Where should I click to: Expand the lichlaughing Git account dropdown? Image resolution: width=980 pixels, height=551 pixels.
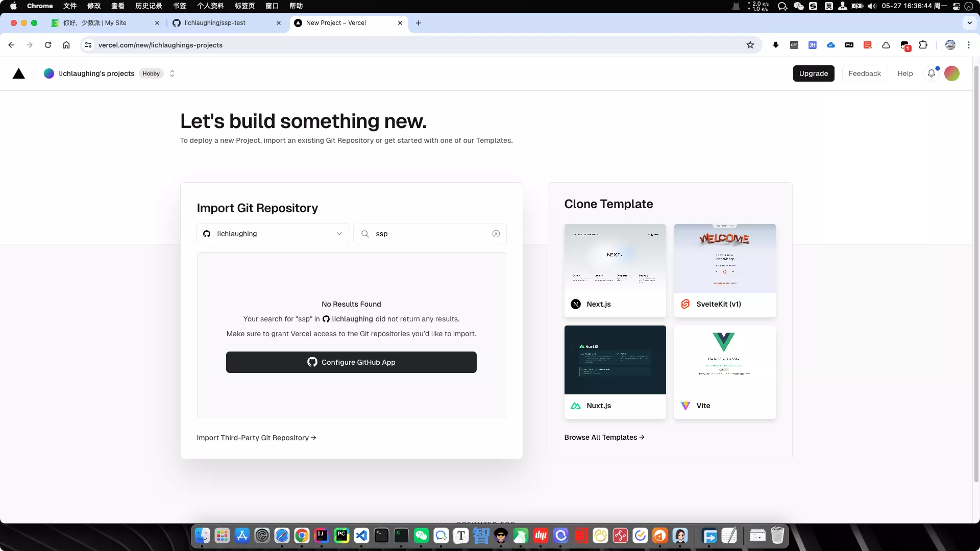[273, 234]
